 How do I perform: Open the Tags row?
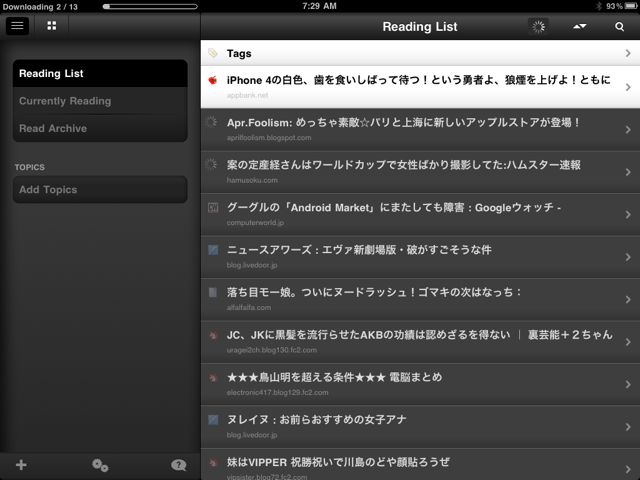coord(420,53)
